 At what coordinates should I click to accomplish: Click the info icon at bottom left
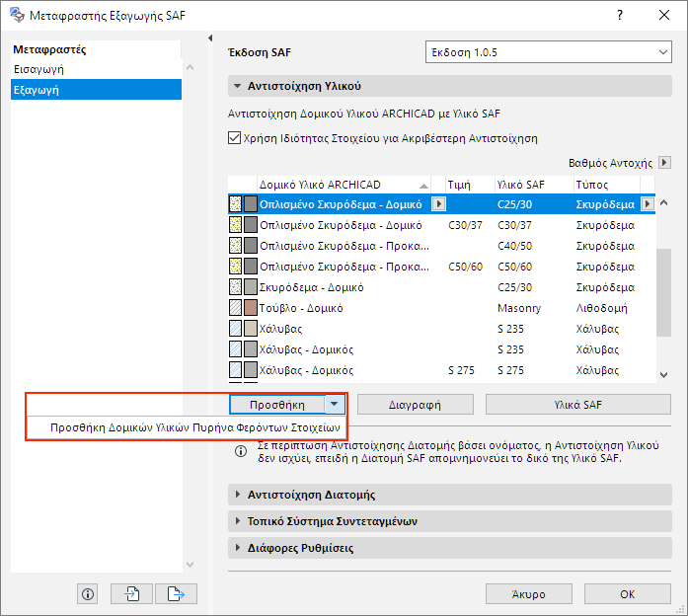pos(88,594)
